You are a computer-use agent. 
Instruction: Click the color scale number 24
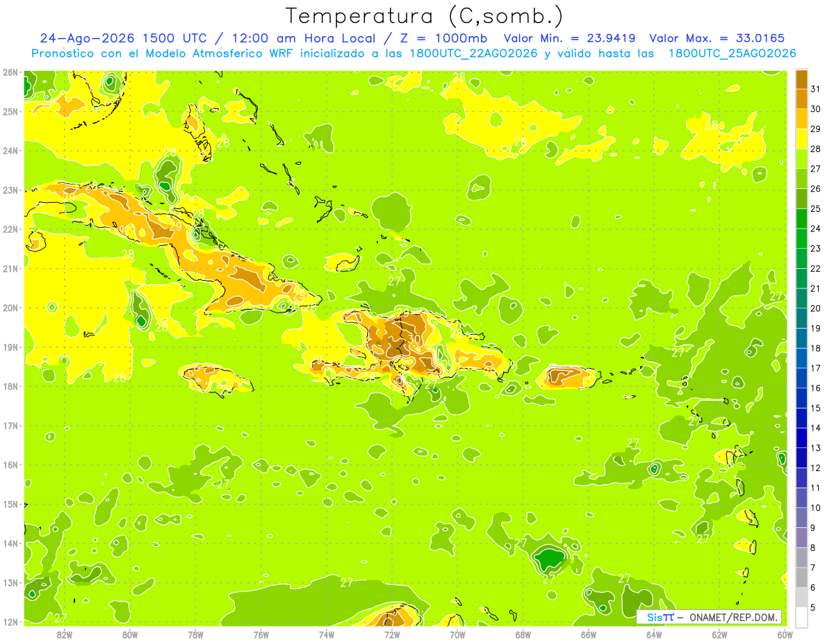tap(815, 228)
